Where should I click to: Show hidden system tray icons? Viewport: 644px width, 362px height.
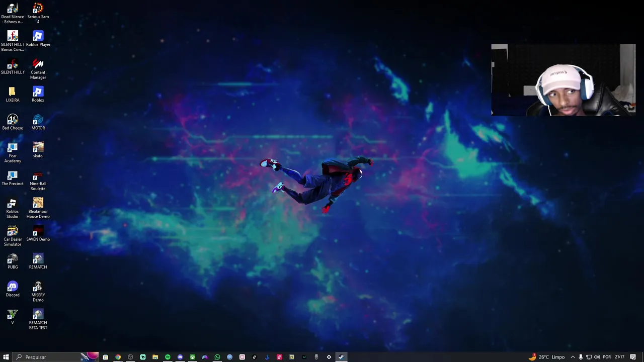tap(573, 357)
